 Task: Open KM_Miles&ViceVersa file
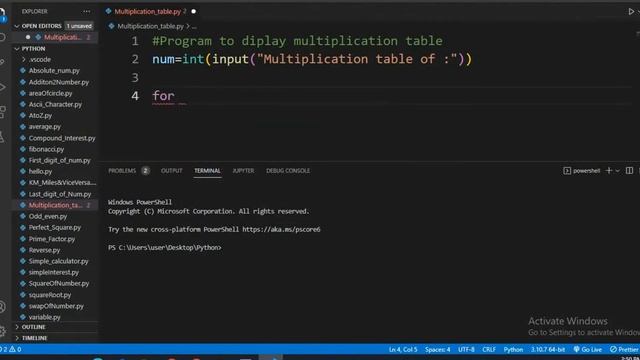click(x=62, y=182)
